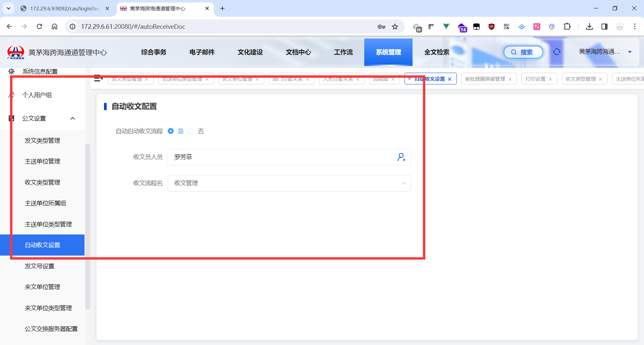Close the cas/login browser tab
The image size is (644, 345).
coord(107,8)
